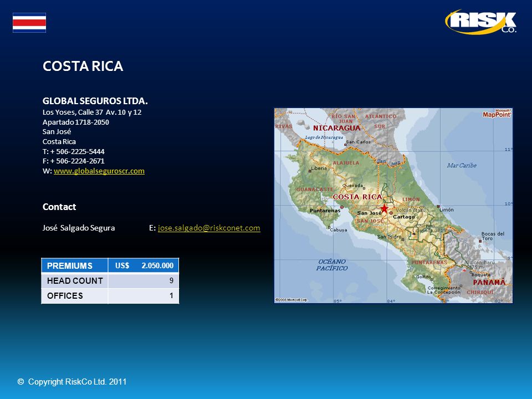Click the GUANACASTE province label on the map
Image resolution: width=532 pixels, height=399 pixels.
(x=315, y=190)
